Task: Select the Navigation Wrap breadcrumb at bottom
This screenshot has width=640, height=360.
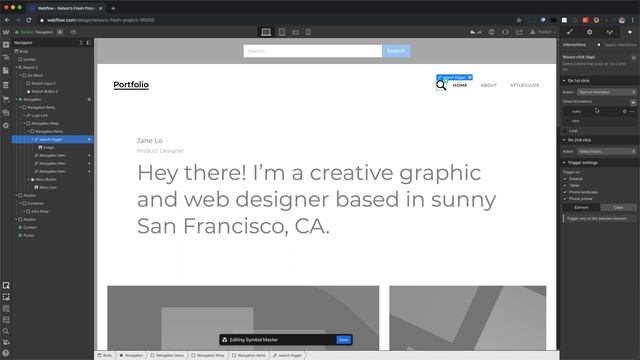Action: tap(208, 356)
